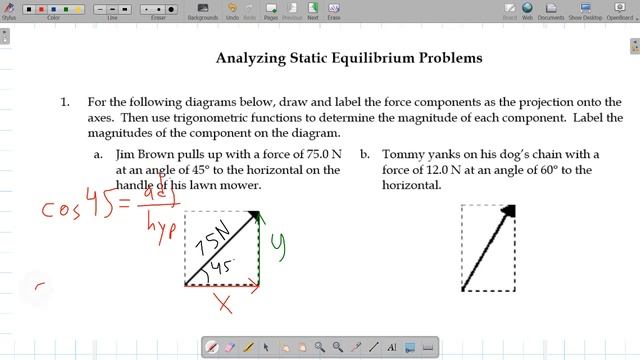Click the Redo button
The image size is (640, 360).
coord(249,11)
